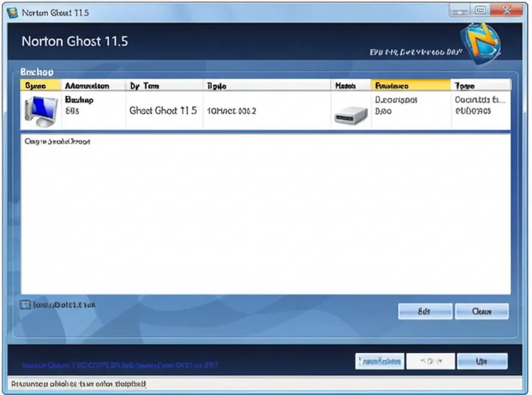532x395 pixels.
Task: Click the Norton Ghost title bar app icon
Action: [x=13, y=13]
